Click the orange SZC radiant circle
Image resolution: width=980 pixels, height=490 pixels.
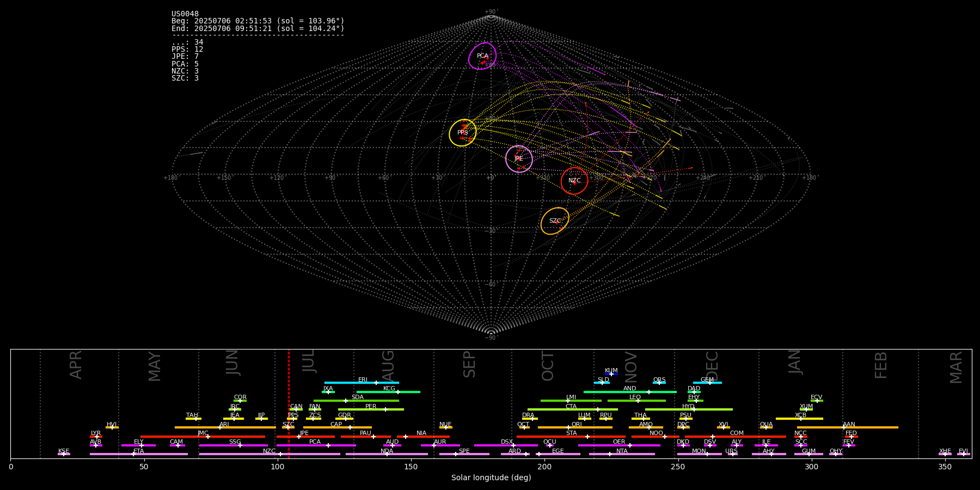555,221
